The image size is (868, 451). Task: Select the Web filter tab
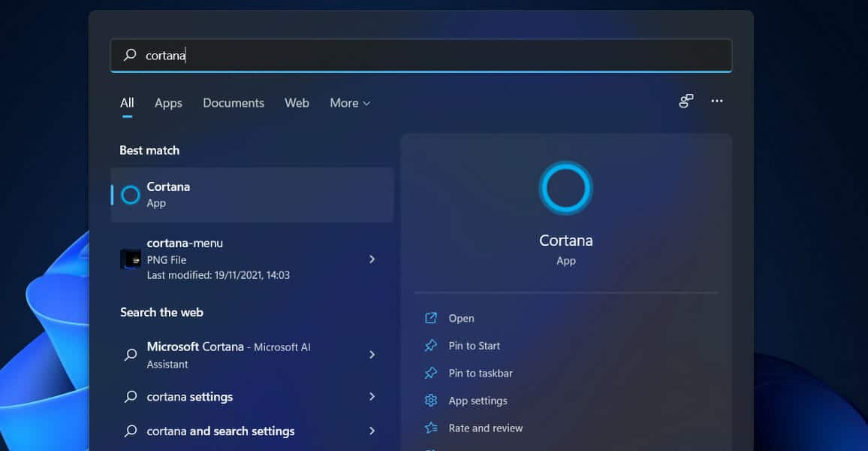(x=297, y=103)
